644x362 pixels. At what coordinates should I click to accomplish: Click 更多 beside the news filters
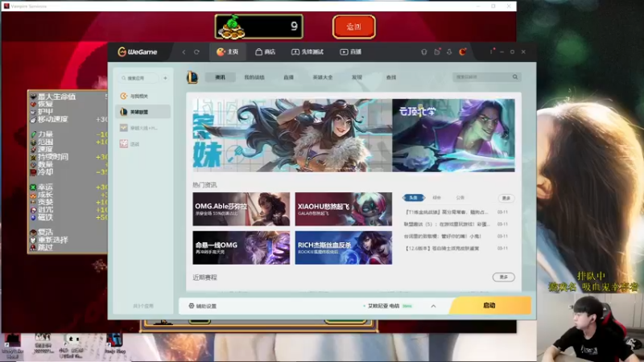pyautogui.click(x=506, y=198)
